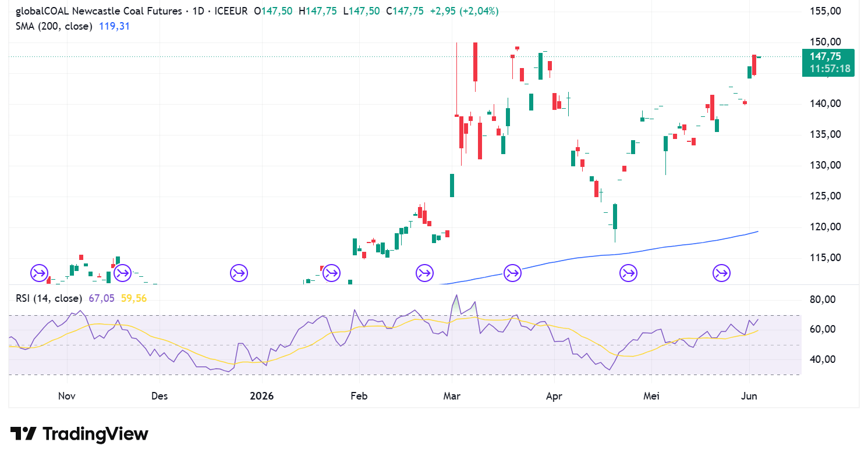Click the yellow RSI average value 59,56

point(134,298)
